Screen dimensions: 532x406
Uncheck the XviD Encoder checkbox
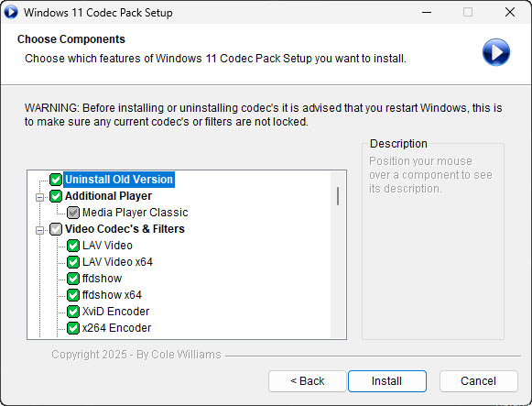pos(73,312)
